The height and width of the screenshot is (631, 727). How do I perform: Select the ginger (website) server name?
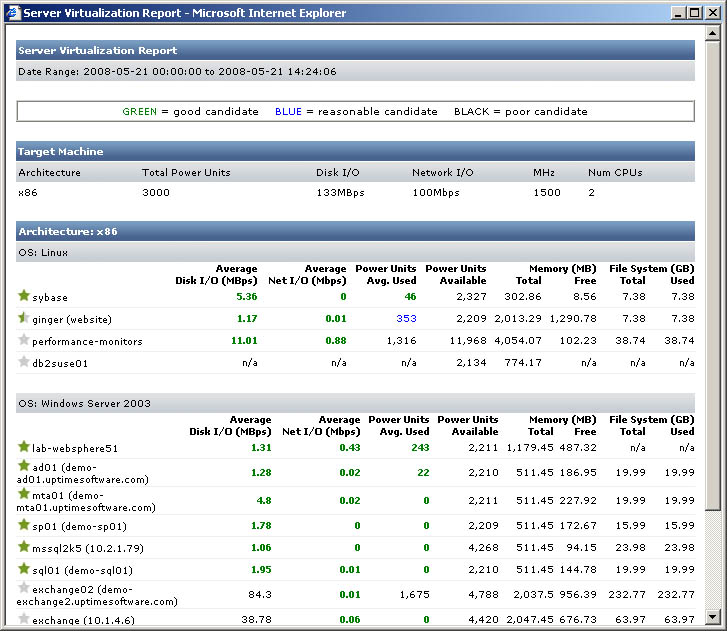pyautogui.click(x=72, y=319)
